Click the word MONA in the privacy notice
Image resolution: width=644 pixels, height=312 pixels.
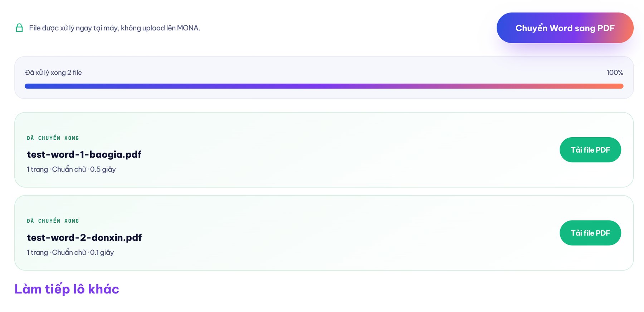187,28
